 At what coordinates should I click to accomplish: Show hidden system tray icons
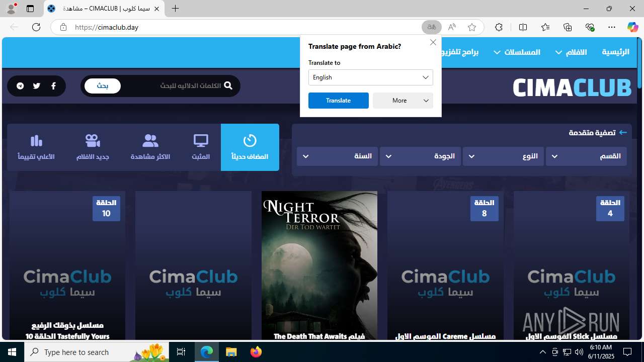[x=542, y=352]
